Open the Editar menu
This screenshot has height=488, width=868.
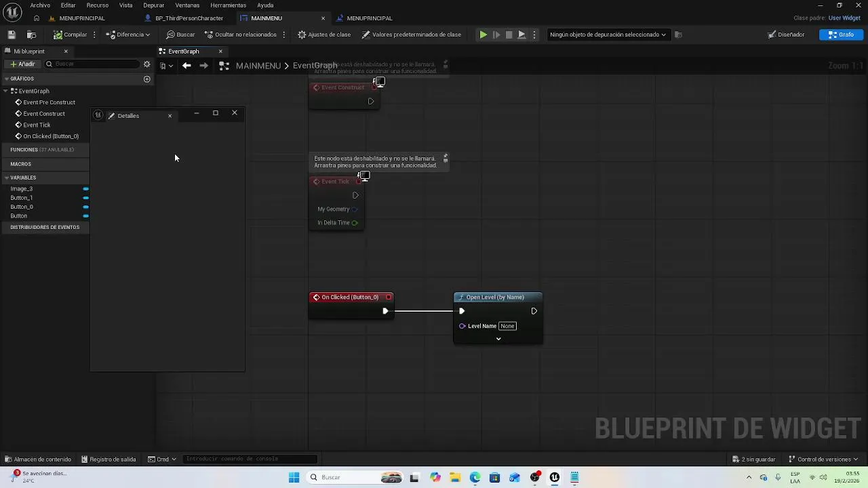click(68, 5)
